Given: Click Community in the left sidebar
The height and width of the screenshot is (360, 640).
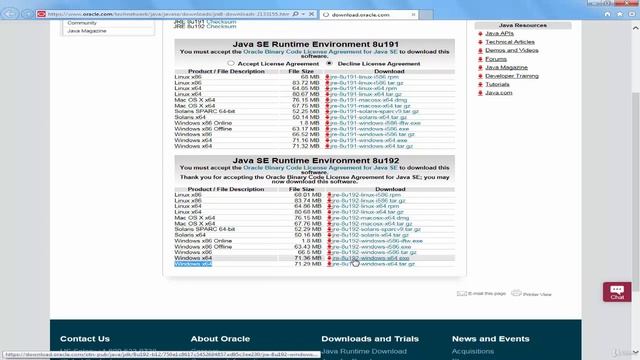Looking at the screenshot, I should coord(82,23).
